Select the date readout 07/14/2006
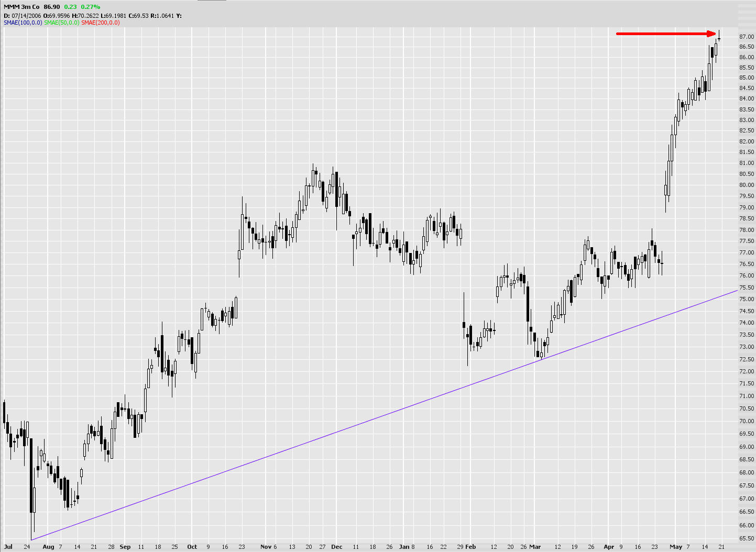 pyautogui.click(x=26, y=16)
